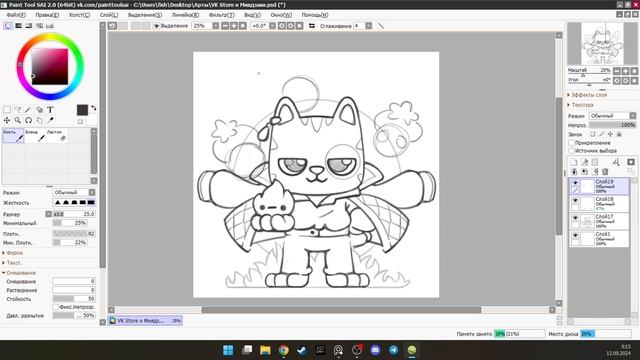Image resolution: width=640 pixels, height=360 pixels.
Task: Click straight line drawing mode icon
Action: click(381, 26)
